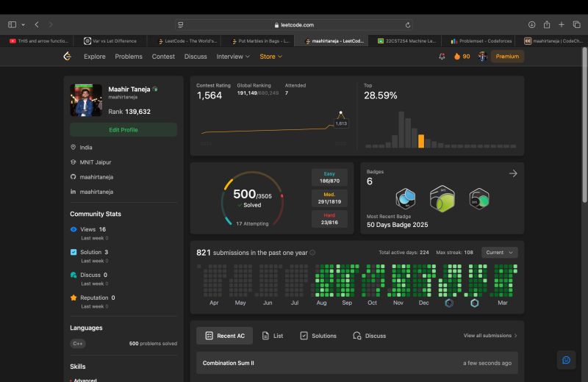This screenshot has height=382, width=588.
Task: Click the solved problems progress ring
Action: (x=252, y=198)
